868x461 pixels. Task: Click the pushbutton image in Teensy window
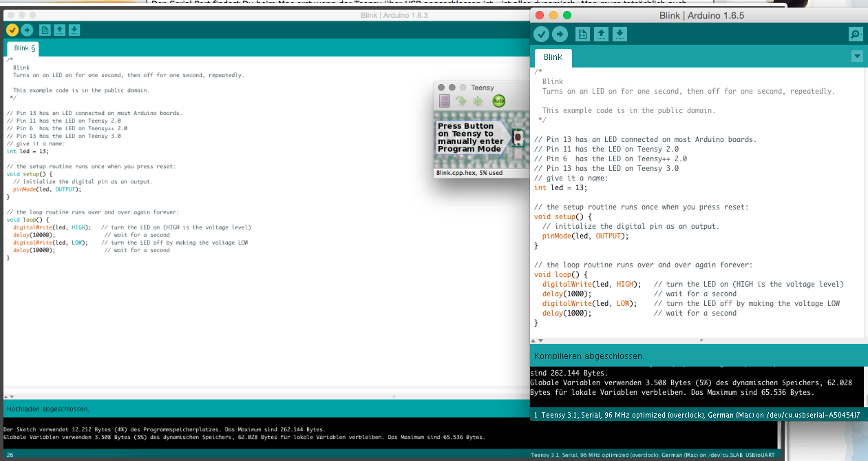tap(518, 139)
